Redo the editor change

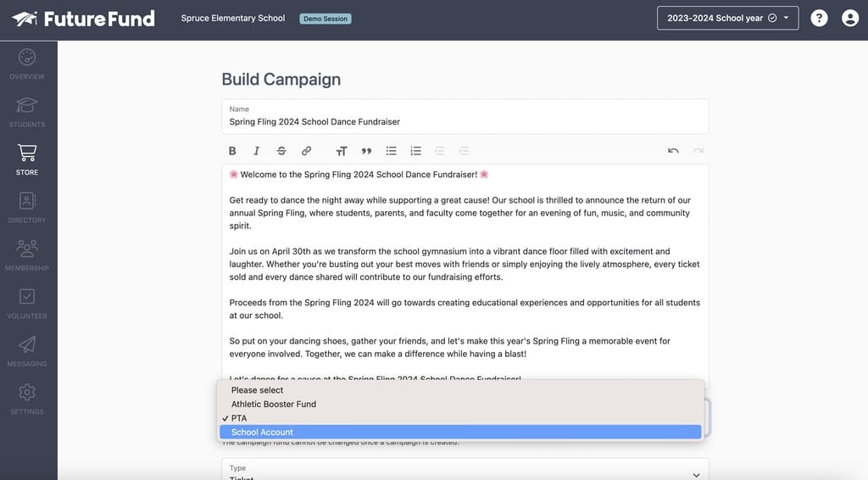point(698,151)
